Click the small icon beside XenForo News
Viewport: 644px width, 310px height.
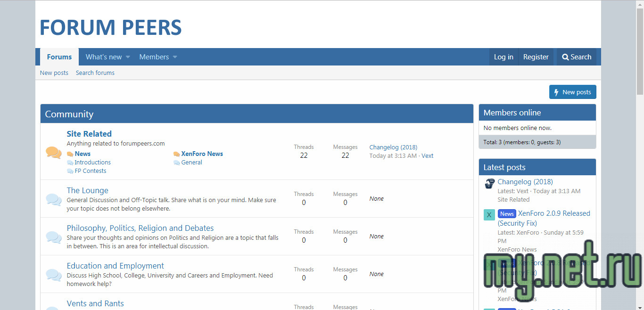(x=177, y=154)
